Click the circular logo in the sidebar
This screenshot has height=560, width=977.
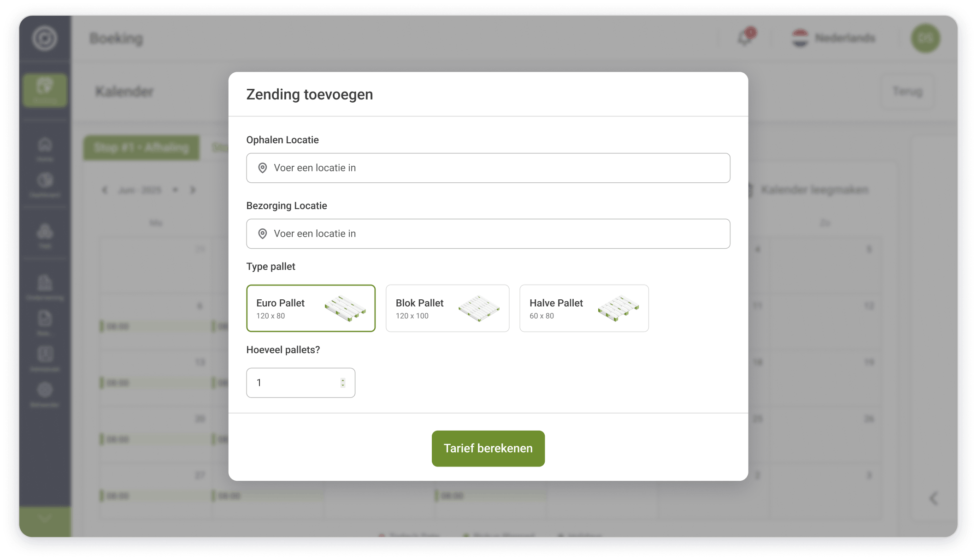pos(45,38)
